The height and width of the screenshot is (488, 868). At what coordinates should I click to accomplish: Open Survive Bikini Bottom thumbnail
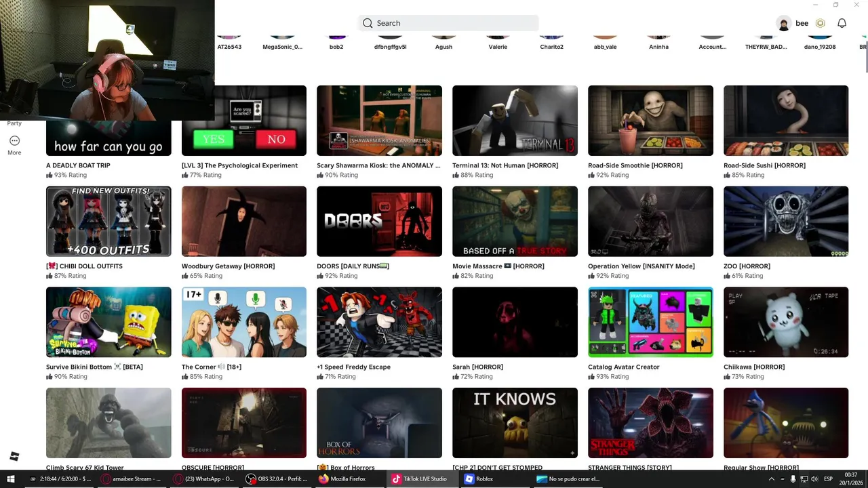pyautogui.click(x=108, y=322)
